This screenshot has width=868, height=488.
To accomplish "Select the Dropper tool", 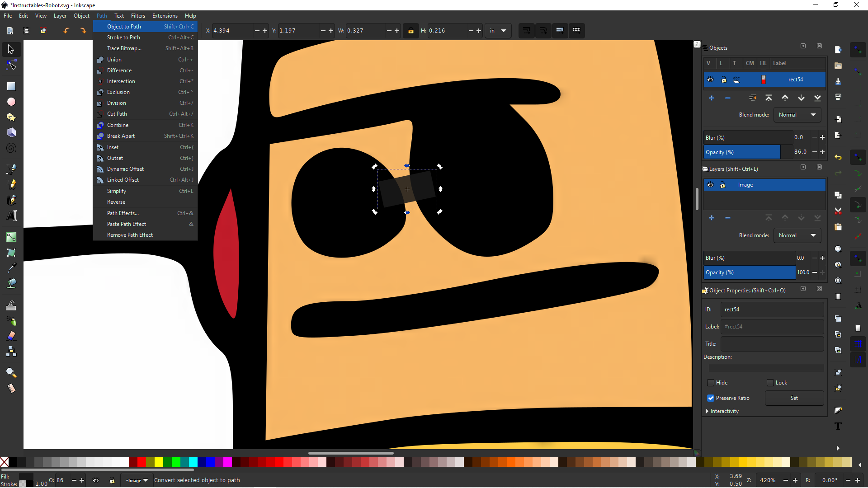I will coord(11,267).
